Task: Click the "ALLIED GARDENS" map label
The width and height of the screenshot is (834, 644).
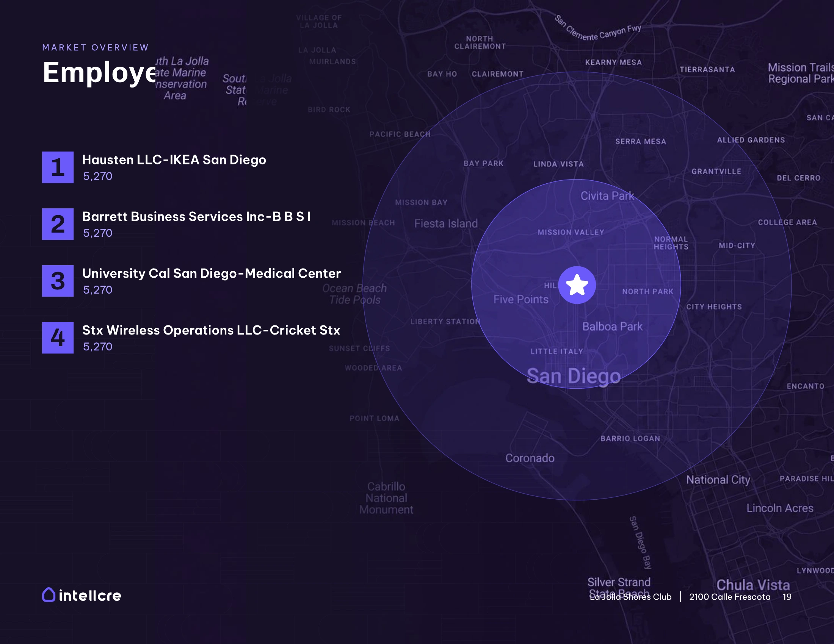Action: pyautogui.click(x=751, y=140)
